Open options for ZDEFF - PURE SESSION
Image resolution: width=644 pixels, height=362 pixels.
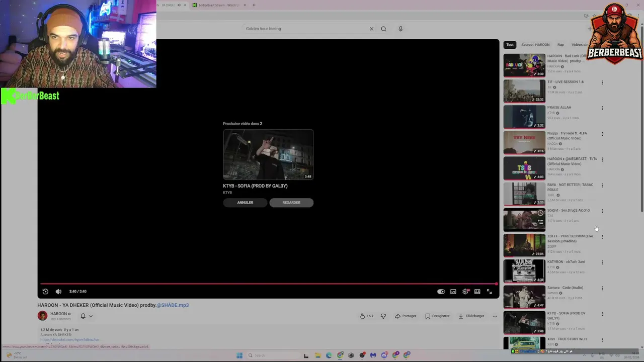pyautogui.click(x=602, y=237)
